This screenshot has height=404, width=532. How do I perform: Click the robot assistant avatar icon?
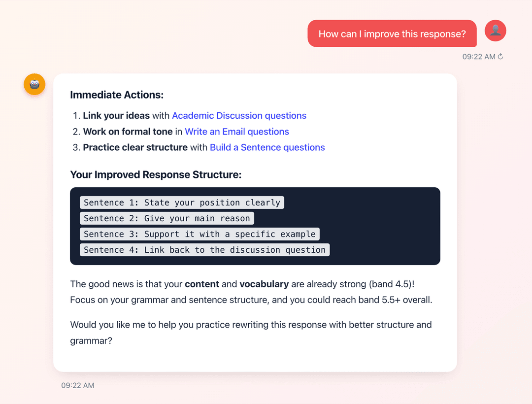coord(34,84)
